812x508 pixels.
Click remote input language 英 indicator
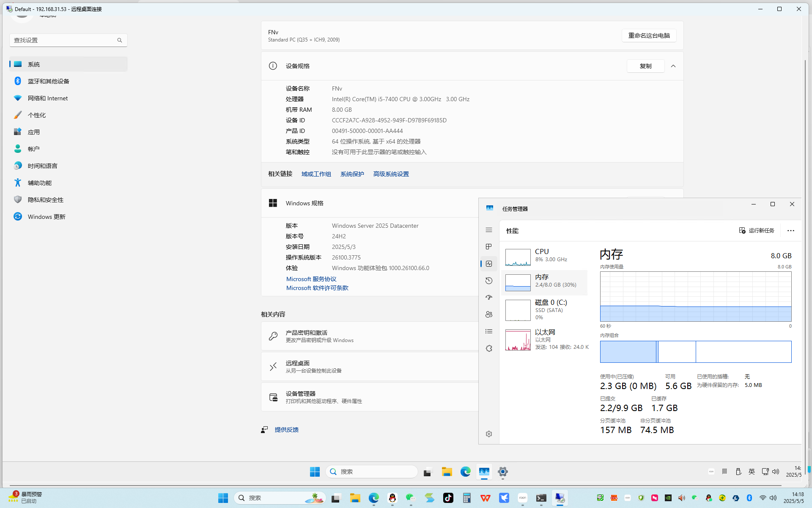[752, 472]
